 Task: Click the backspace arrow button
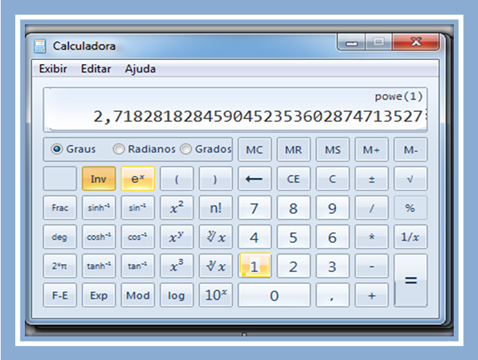255,179
